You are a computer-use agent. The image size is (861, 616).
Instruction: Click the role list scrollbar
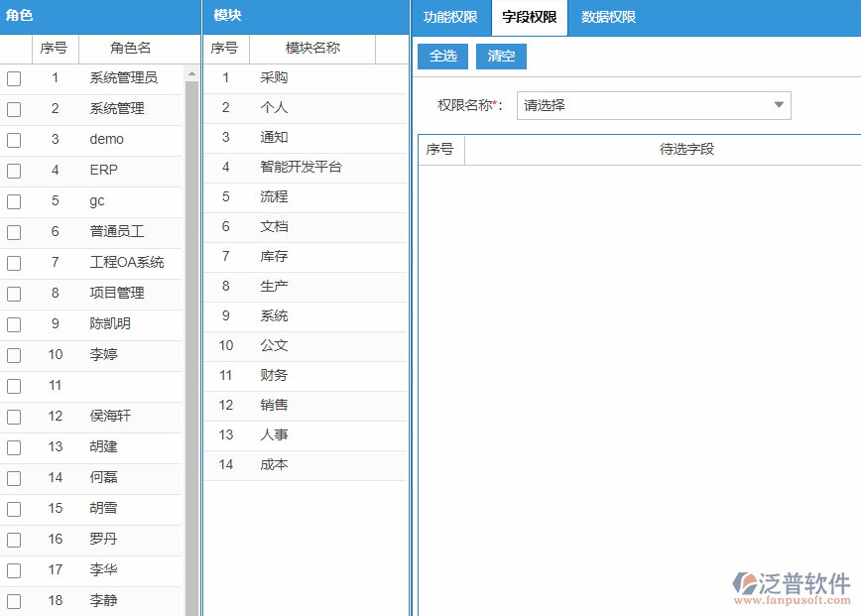pos(192,298)
